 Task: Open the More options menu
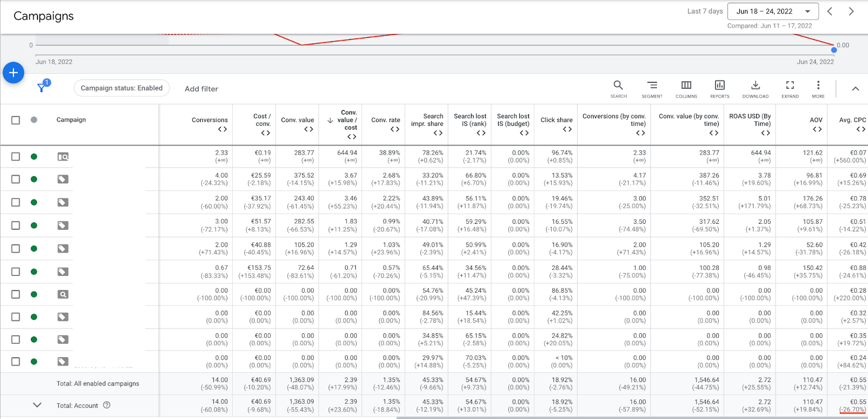pos(818,89)
